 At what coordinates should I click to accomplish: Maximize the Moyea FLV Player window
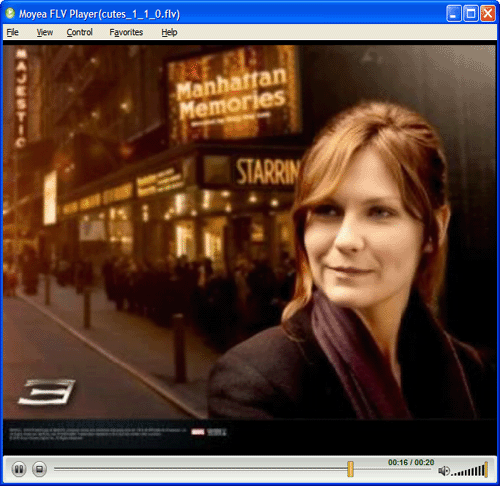[471, 14]
